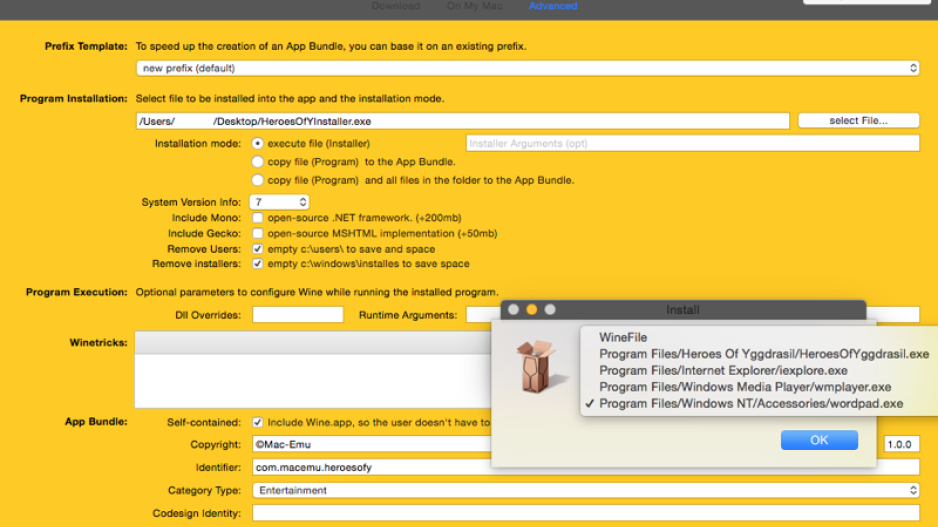Switch to the Advanced tab
Viewport: 938px width, 527px height.
point(553,6)
